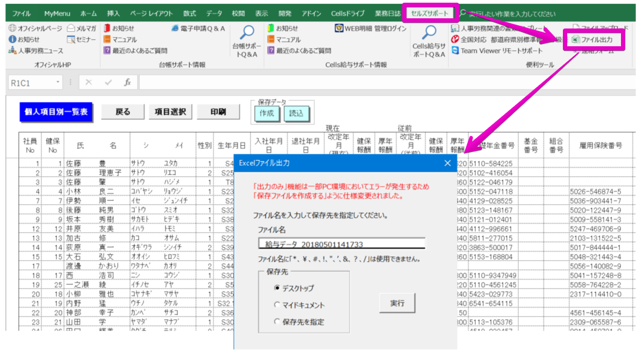Switch to 表示 ribbon tab
The height and width of the screenshot is (364, 643).
(x=262, y=13)
